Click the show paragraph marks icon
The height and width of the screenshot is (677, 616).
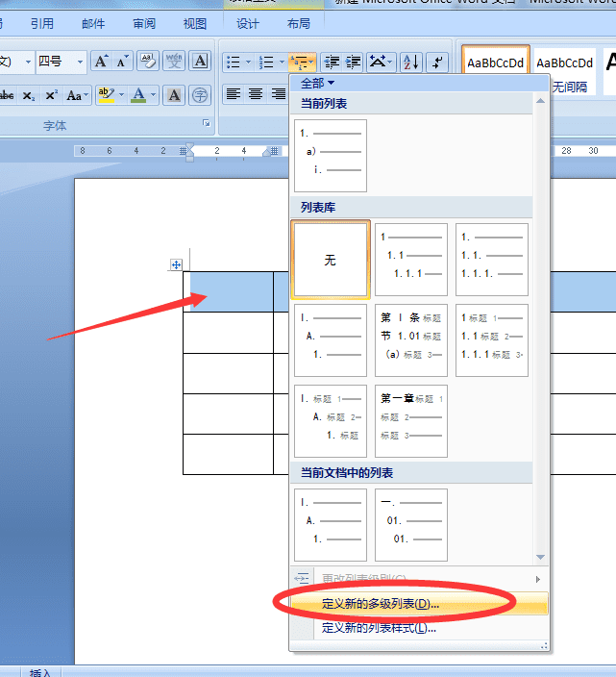coord(437,63)
